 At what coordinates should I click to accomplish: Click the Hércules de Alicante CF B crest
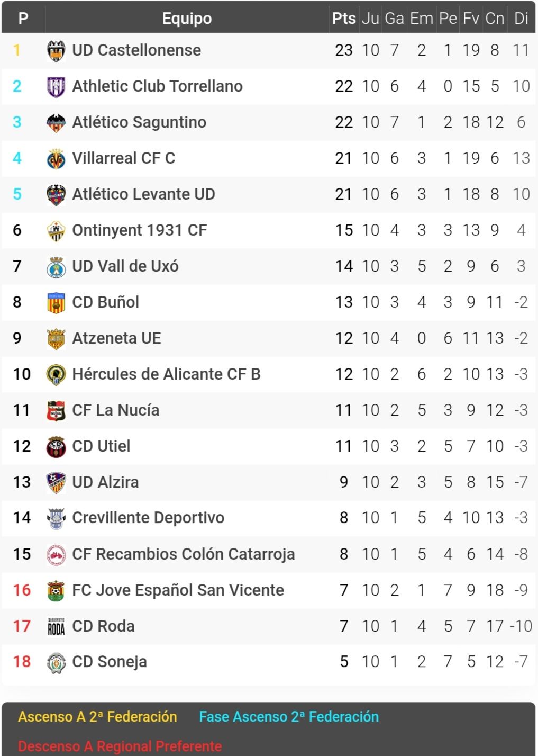coord(56,375)
